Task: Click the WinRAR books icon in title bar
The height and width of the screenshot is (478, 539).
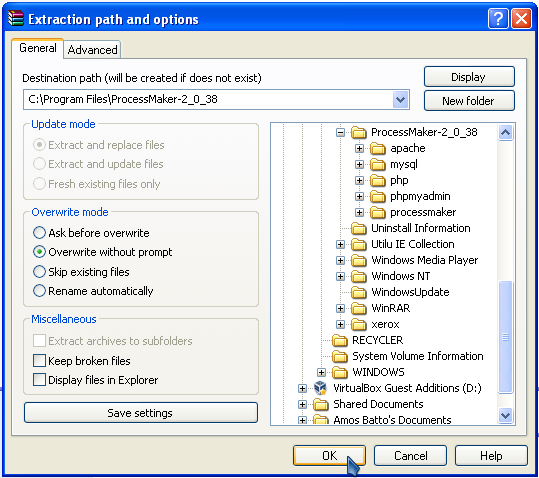Action: 16,18
